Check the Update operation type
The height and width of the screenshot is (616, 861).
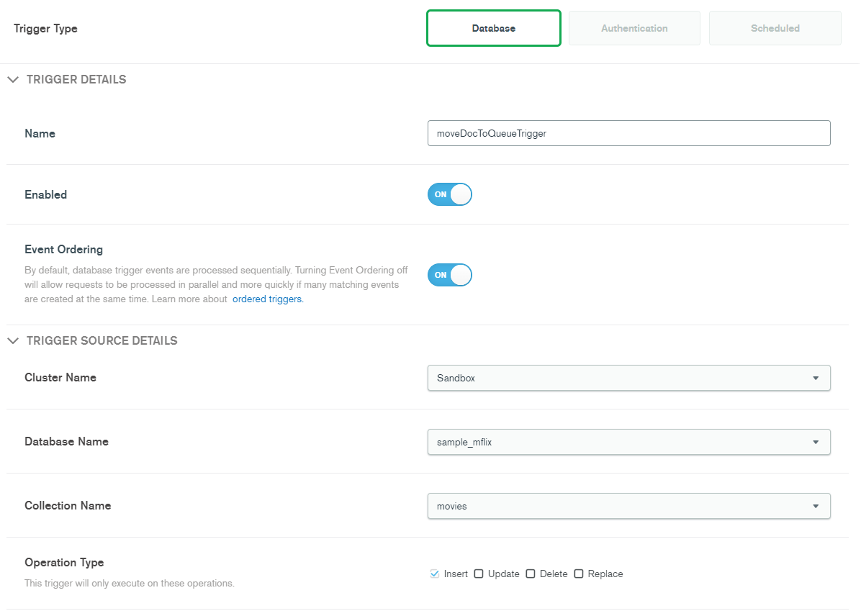pos(479,573)
